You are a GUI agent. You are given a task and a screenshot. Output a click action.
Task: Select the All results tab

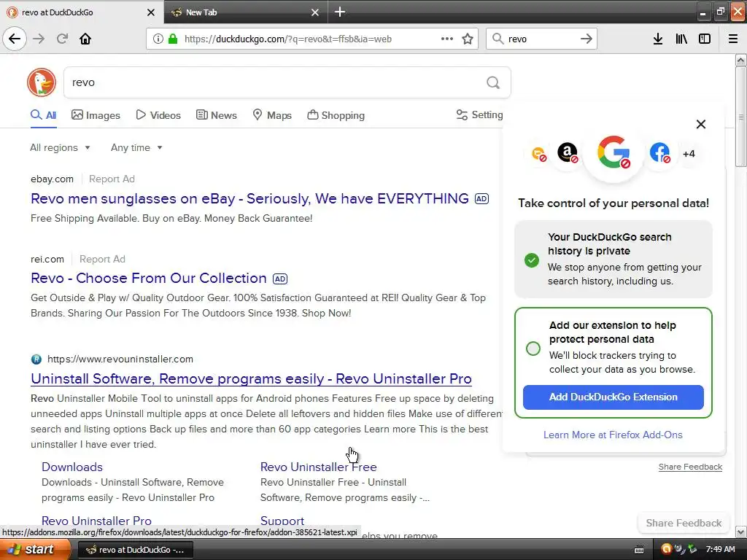tap(43, 115)
